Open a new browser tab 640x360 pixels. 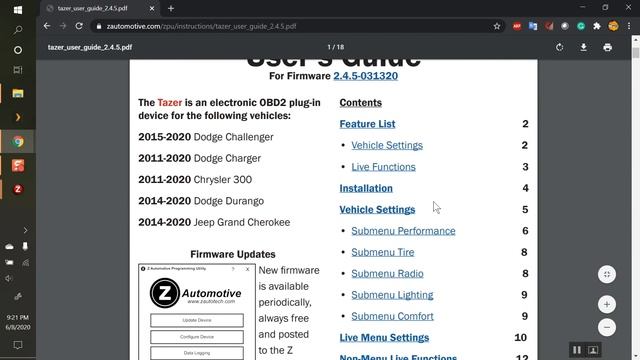pyautogui.click(x=171, y=8)
